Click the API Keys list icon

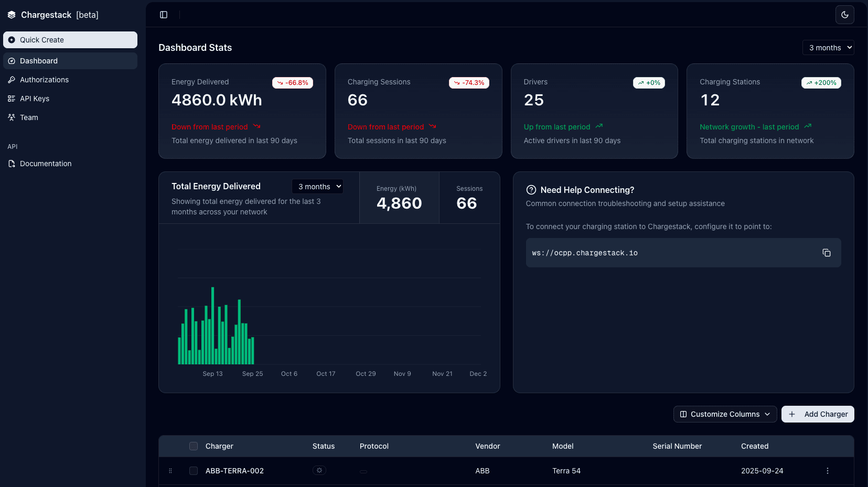[12, 99]
